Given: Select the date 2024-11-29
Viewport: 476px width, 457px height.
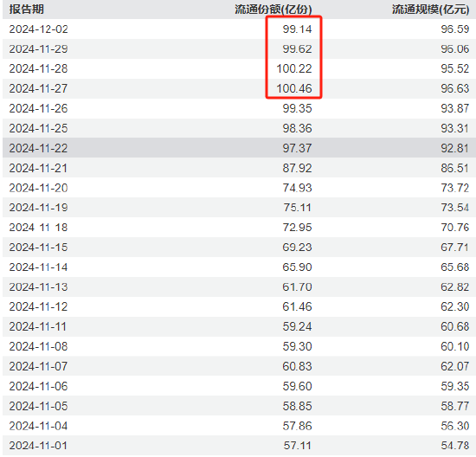Looking at the screenshot, I should tap(39, 48).
